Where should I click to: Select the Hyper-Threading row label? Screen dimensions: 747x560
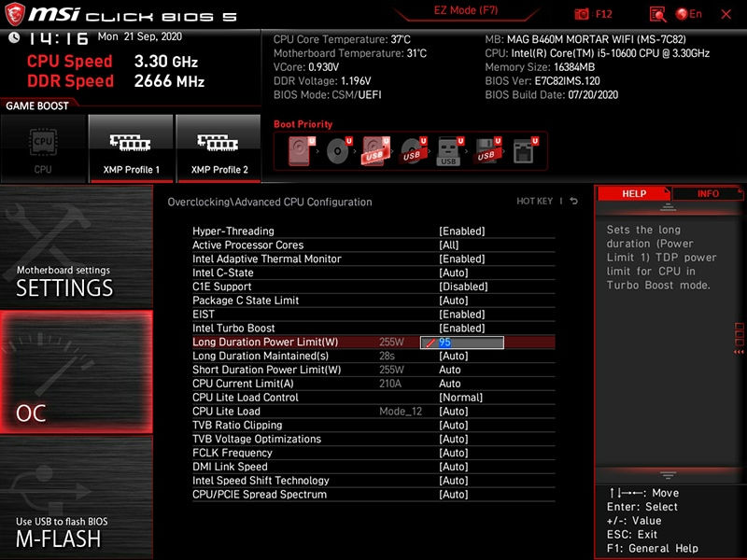pyautogui.click(x=233, y=231)
